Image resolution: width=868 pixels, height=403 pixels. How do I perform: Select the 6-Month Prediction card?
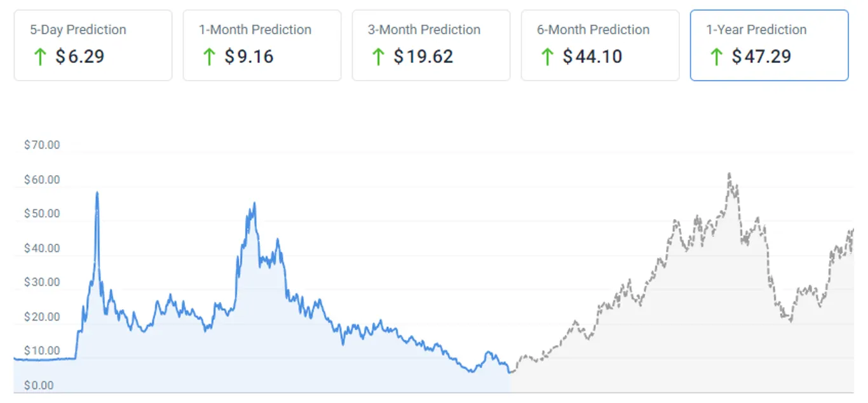600,45
